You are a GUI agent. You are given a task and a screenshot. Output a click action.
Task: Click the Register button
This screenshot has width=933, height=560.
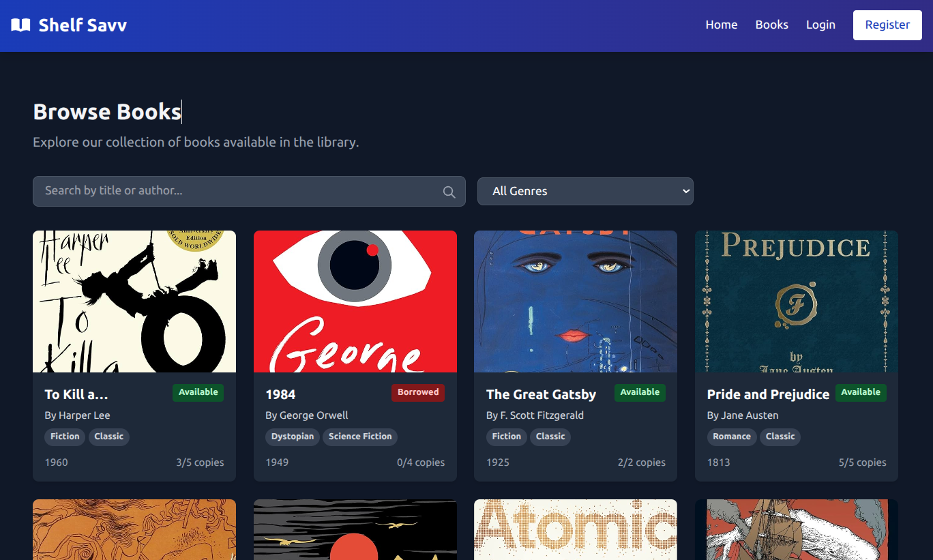pos(887,25)
